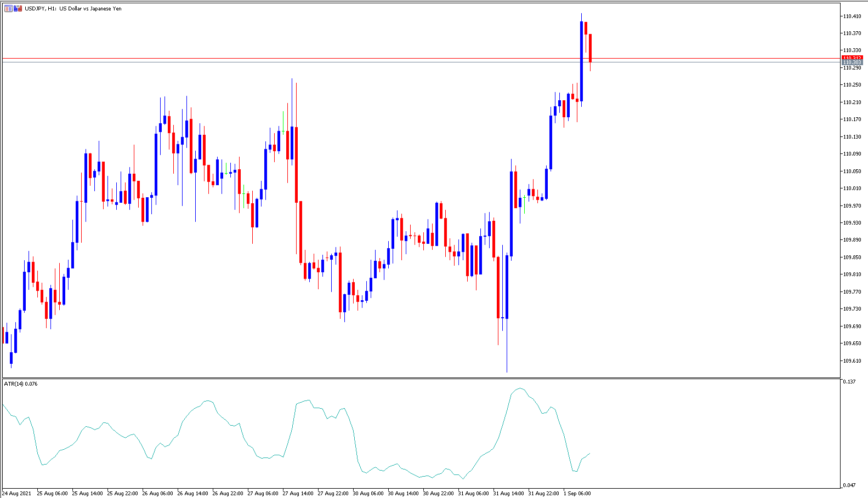This screenshot has height=498, width=868.
Task: Click the 110.010 price scale label
Action: click(852, 188)
